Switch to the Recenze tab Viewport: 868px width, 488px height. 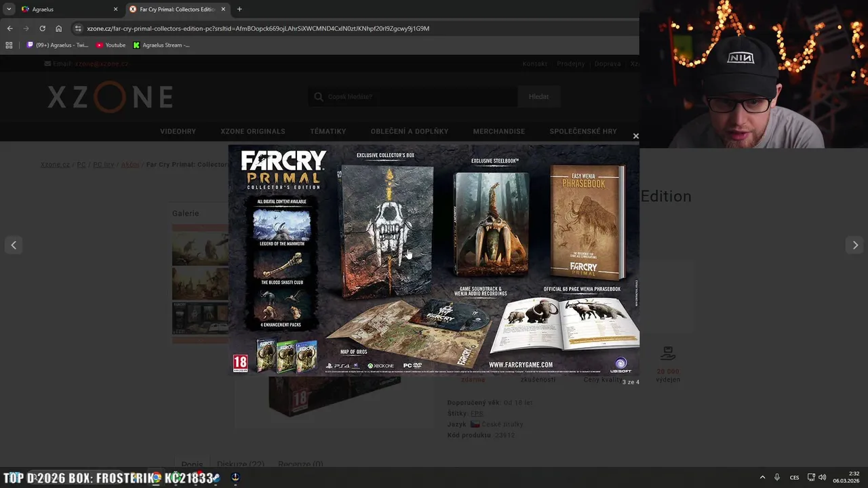[300, 465]
